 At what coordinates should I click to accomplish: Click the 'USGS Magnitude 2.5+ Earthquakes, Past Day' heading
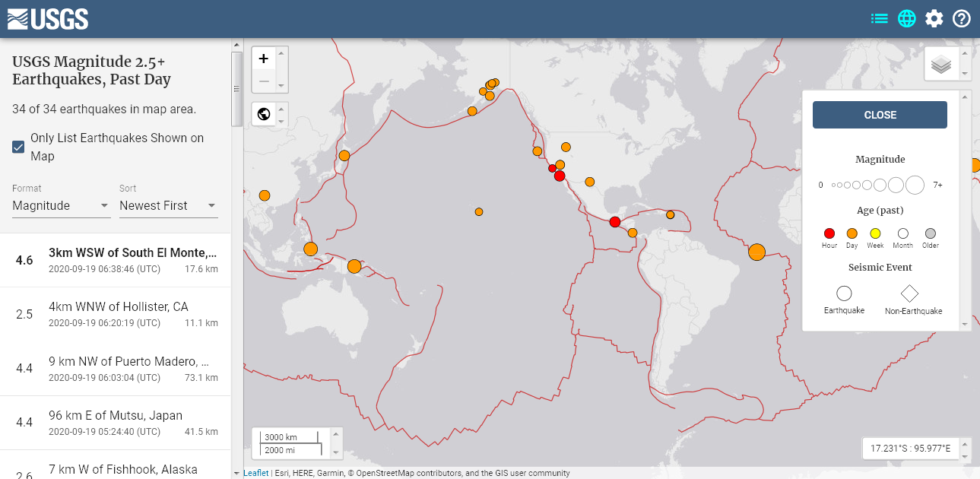click(92, 70)
